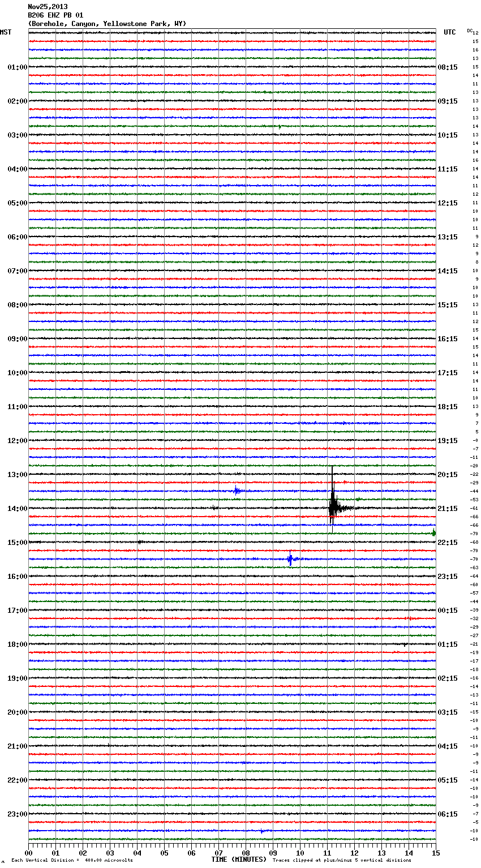Click the 22:15 UTC time label

(x=448, y=543)
